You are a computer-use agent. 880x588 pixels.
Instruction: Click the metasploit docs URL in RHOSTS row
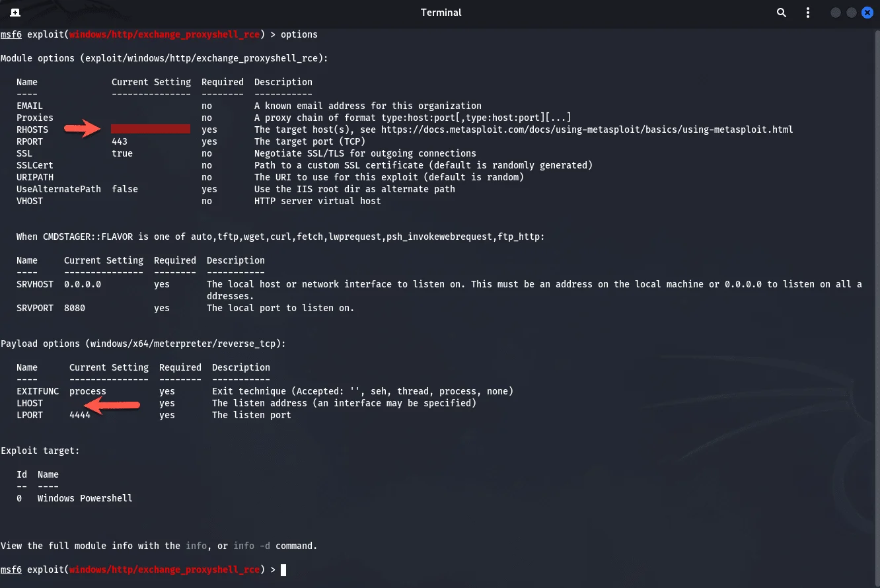(x=587, y=129)
